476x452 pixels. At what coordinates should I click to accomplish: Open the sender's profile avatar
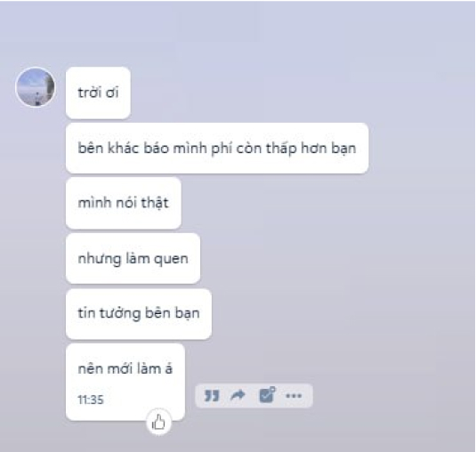36,87
